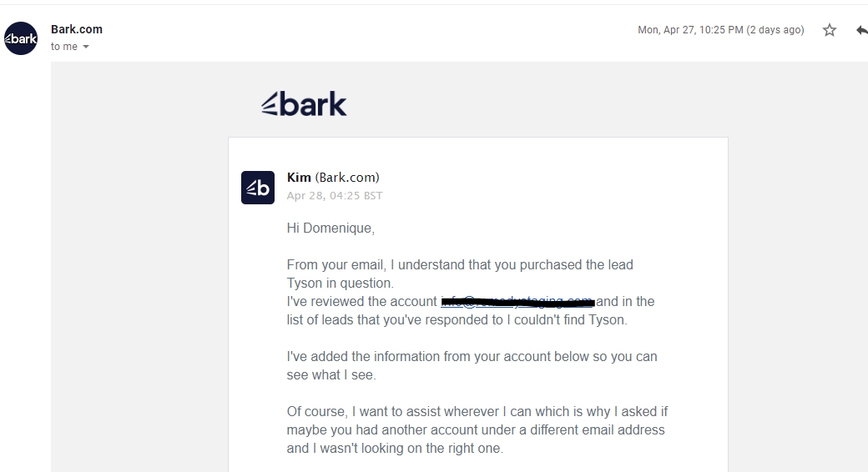Click the round Bark sender avatar
The height and width of the screenshot is (472, 868).
21,38
